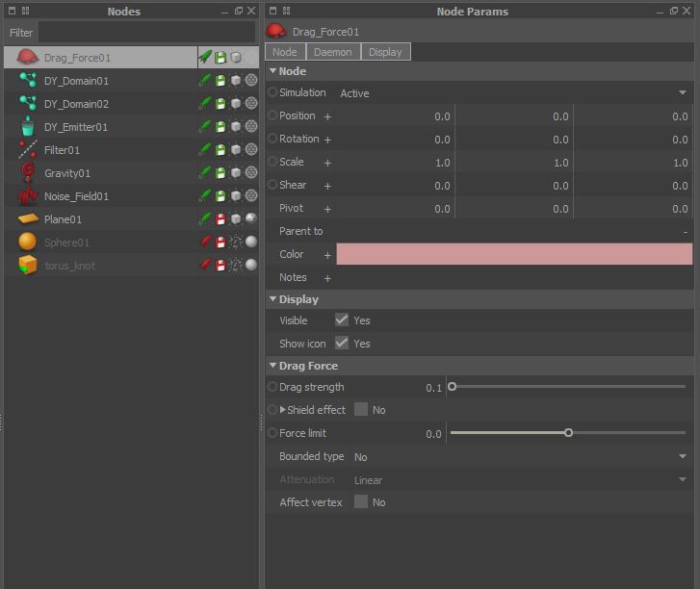Collapse the Drag Force section
Screen dimensions: 700x589
pyautogui.click(x=273, y=366)
